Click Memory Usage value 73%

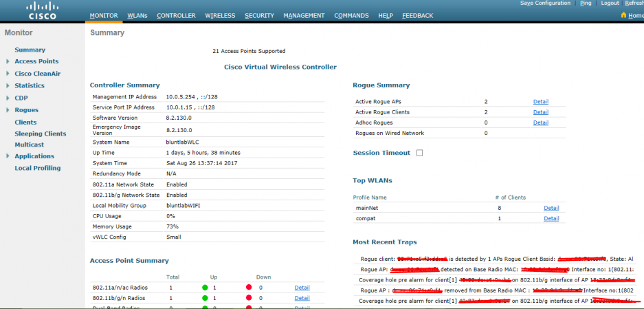click(x=171, y=226)
